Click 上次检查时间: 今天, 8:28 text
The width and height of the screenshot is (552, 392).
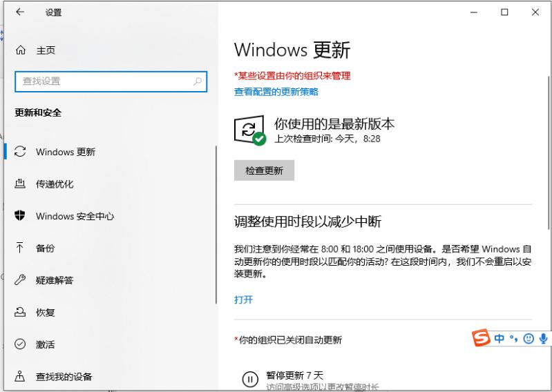point(327,139)
